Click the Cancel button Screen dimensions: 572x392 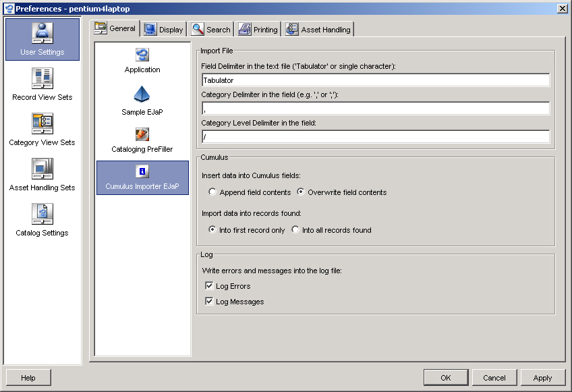tap(494, 377)
